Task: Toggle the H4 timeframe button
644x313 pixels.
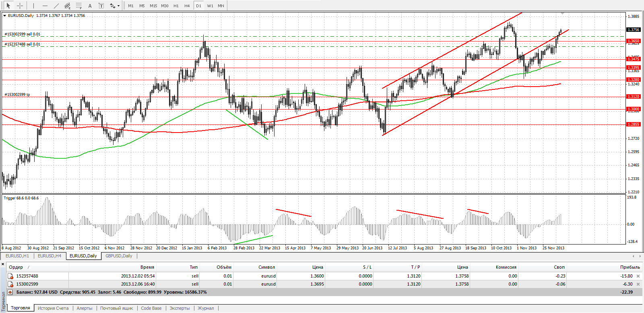Action: pyautogui.click(x=187, y=6)
